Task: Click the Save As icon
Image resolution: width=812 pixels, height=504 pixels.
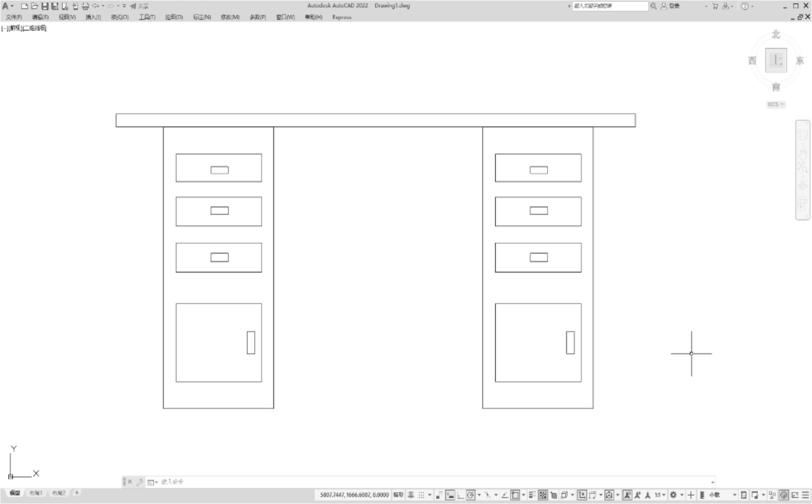Action: click(x=54, y=6)
